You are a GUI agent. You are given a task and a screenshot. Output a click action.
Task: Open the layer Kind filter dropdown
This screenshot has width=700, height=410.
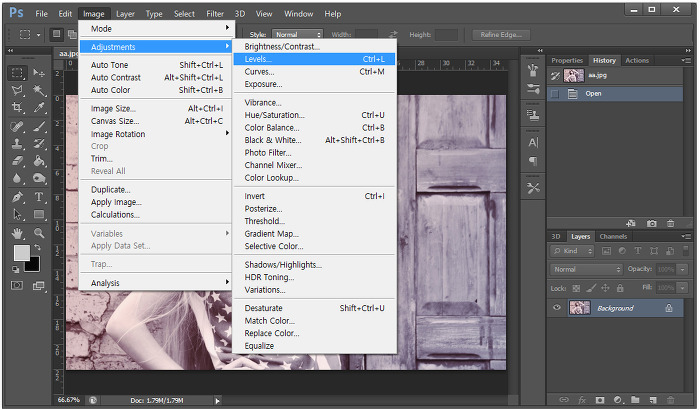tap(572, 251)
